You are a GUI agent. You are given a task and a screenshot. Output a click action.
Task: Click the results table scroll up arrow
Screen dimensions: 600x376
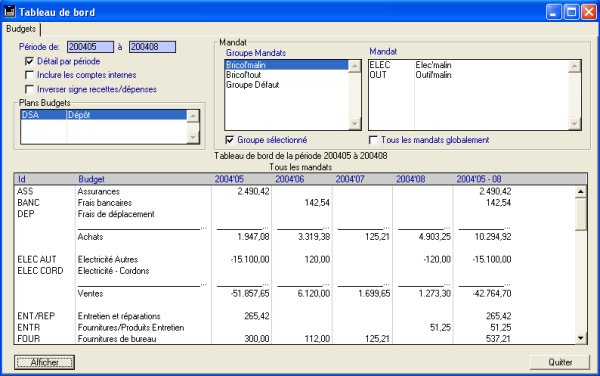point(581,191)
